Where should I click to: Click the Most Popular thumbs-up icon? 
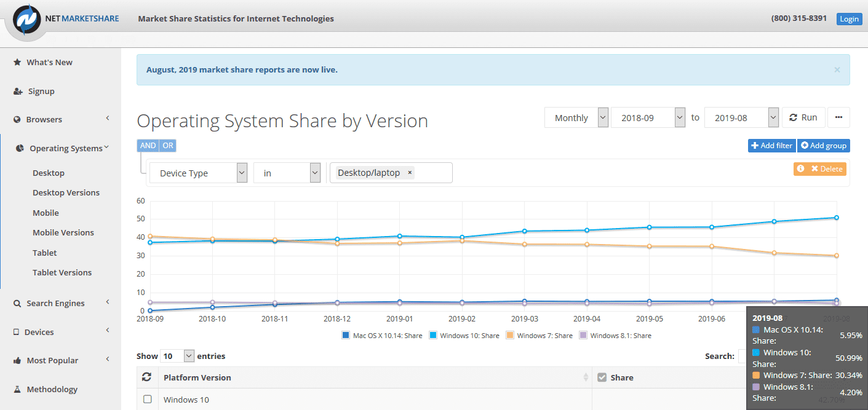point(17,360)
